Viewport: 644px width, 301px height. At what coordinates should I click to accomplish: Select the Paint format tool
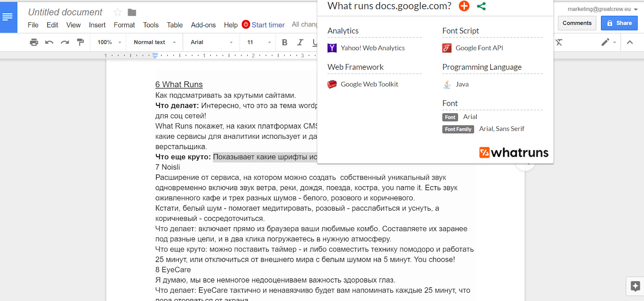coord(80,42)
